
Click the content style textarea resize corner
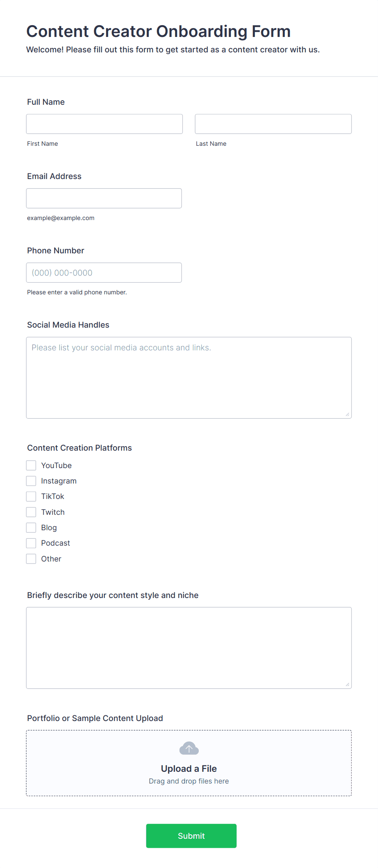click(x=348, y=685)
